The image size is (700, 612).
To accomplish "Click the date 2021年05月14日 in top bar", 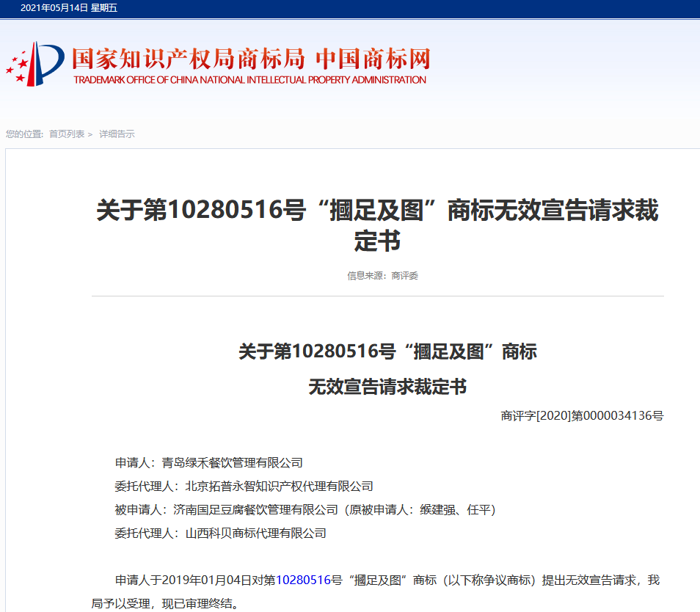I will 54,8.
